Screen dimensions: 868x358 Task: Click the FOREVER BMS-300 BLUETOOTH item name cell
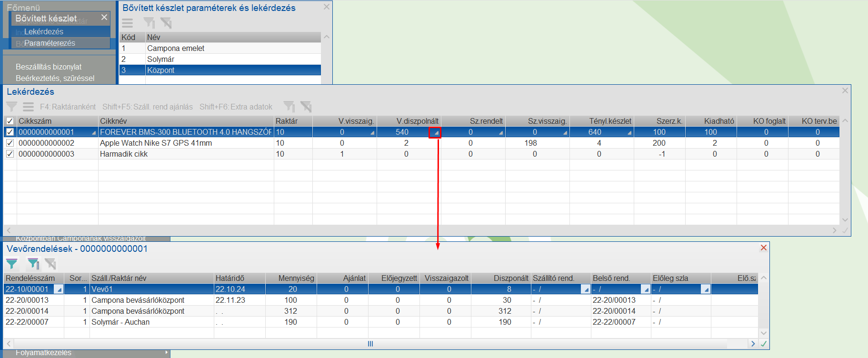[186, 132]
